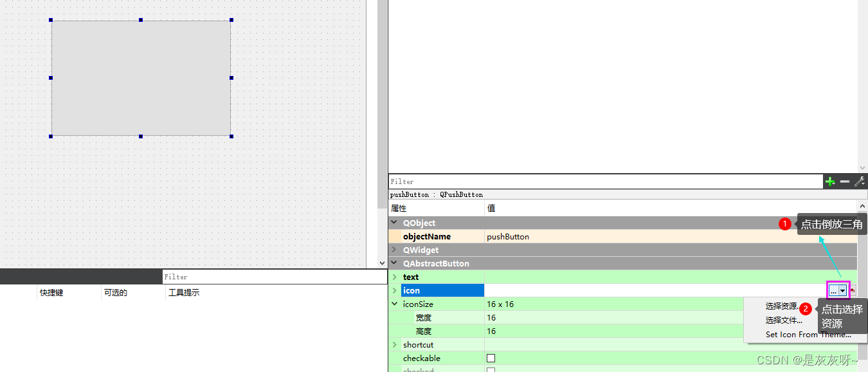Collapse the QAbstractButton section

click(x=395, y=263)
